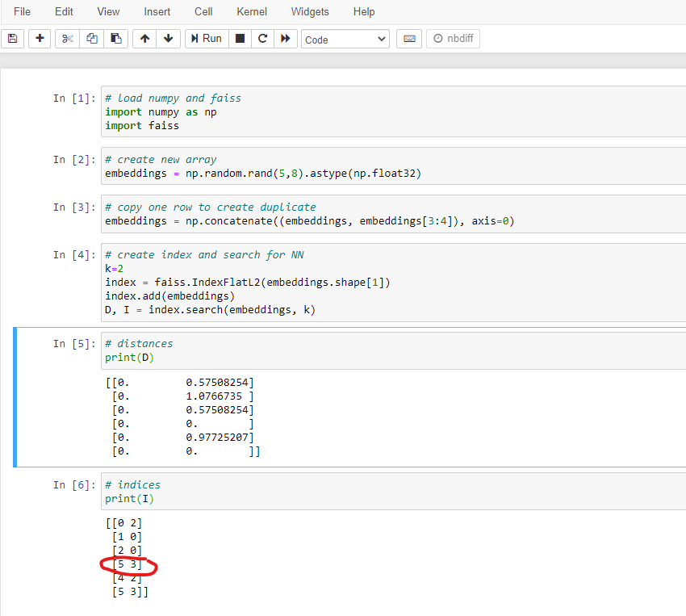
Task: Open the View menu
Action: (108, 12)
